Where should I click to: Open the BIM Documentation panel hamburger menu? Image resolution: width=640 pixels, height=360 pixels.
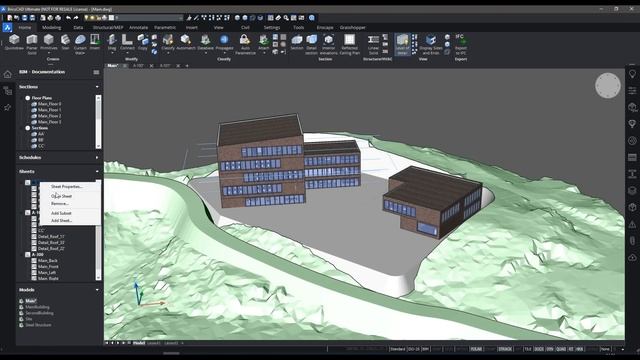(x=96, y=72)
